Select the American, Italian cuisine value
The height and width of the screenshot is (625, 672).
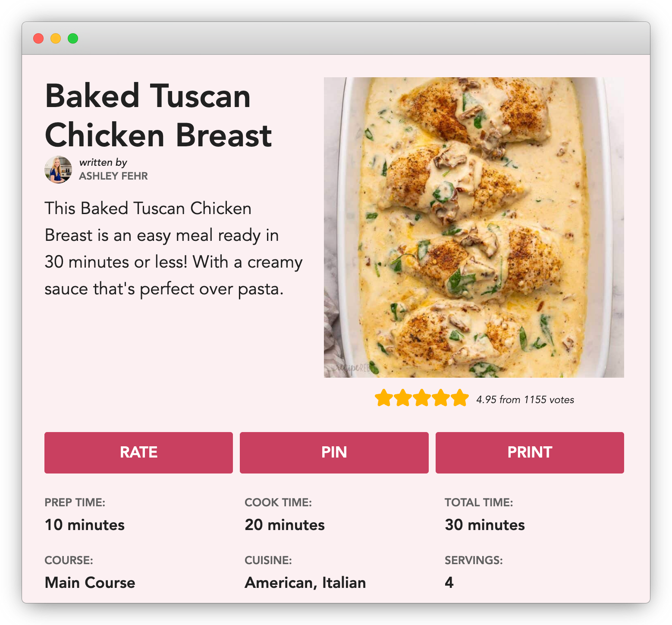[x=305, y=583]
